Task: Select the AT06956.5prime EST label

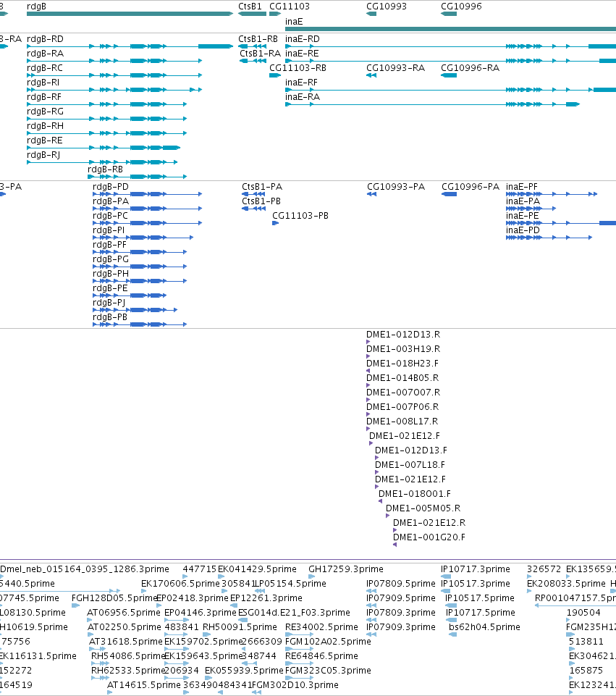Action: (124, 613)
